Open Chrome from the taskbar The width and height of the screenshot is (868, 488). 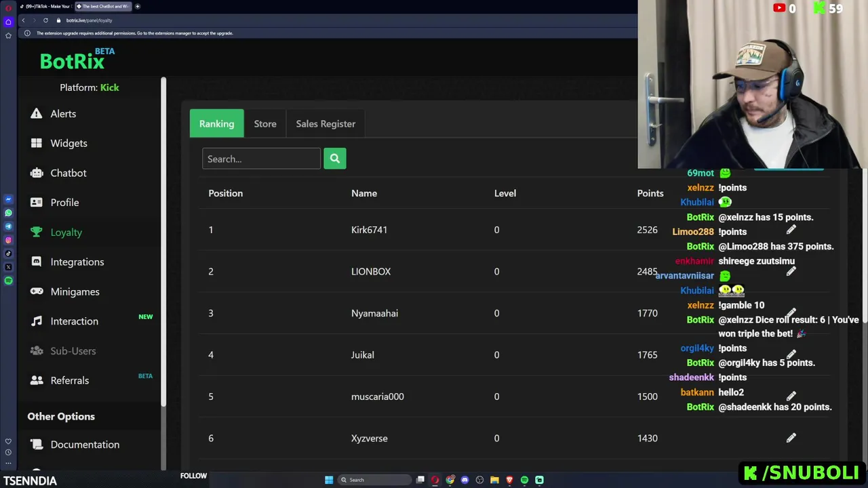coord(450,480)
